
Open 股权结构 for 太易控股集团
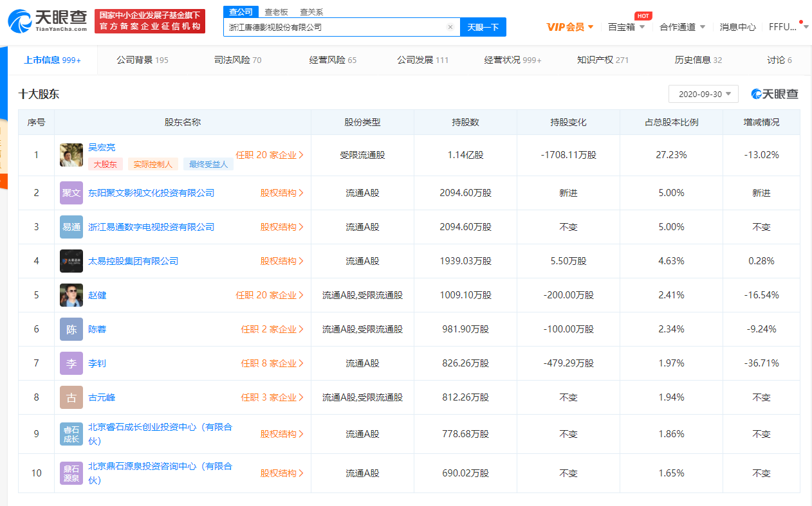[x=282, y=261]
